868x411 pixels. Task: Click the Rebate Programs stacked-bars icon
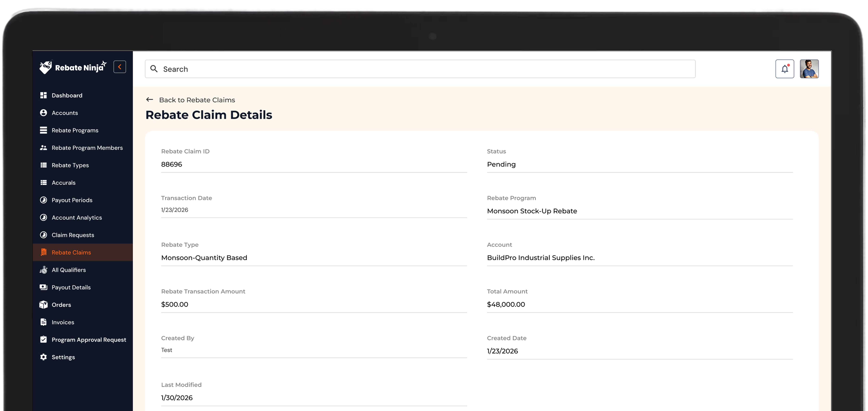(x=43, y=130)
